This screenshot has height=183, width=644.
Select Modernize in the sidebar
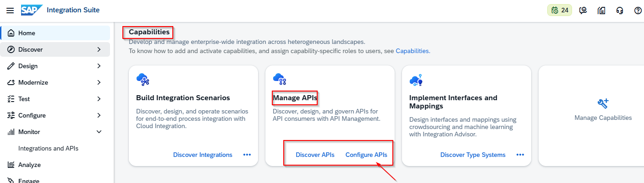[x=55, y=82]
